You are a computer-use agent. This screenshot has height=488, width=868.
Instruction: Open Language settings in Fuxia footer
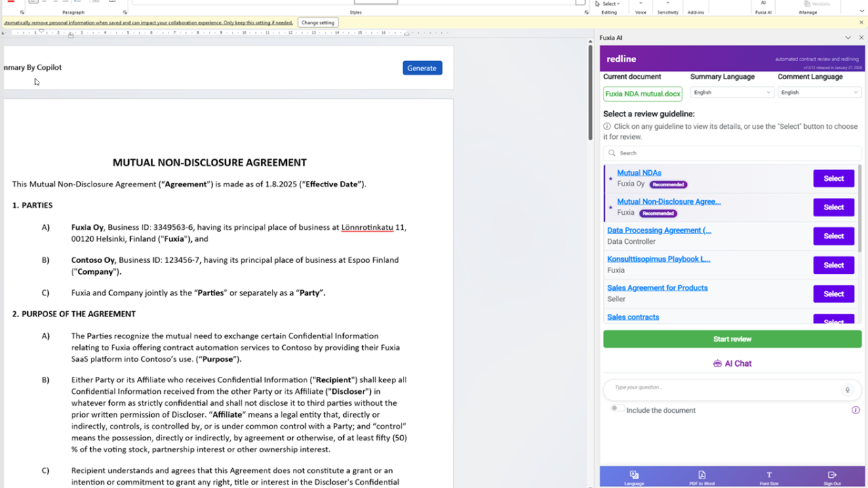(x=634, y=478)
